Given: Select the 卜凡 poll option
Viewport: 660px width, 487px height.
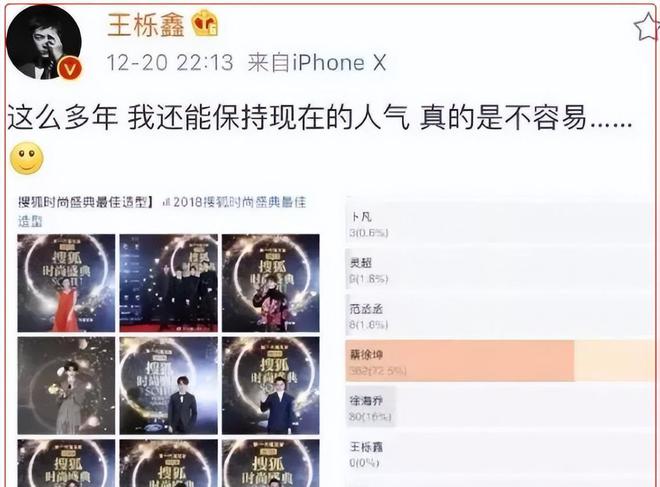Looking at the screenshot, I should (x=500, y=224).
